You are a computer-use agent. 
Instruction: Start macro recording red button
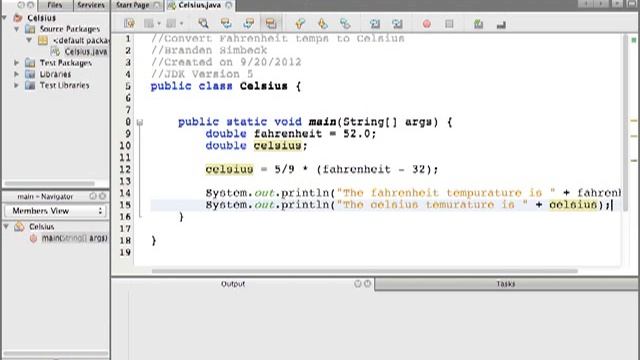click(x=427, y=24)
